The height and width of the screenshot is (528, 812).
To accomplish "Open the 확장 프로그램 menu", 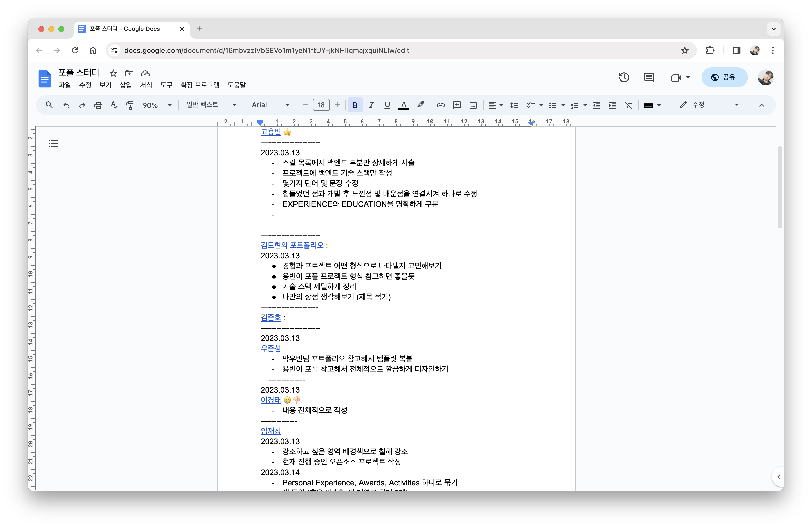I will 200,85.
